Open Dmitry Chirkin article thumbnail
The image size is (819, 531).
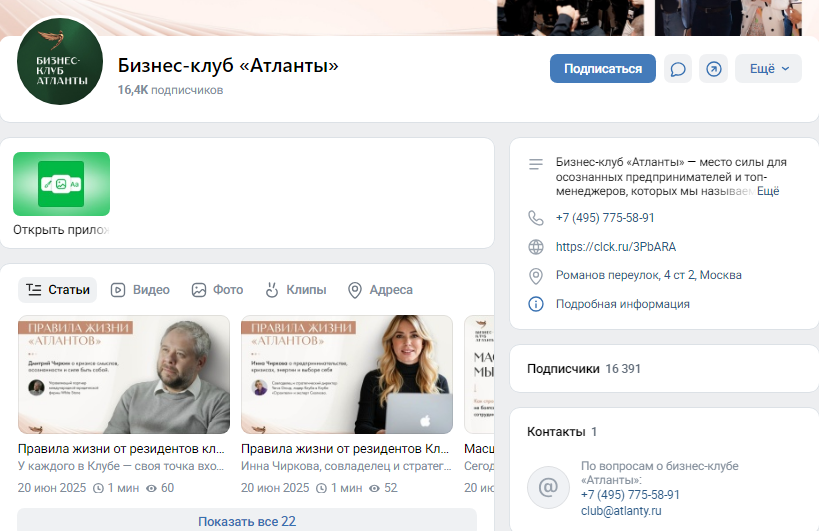[124, 374]
